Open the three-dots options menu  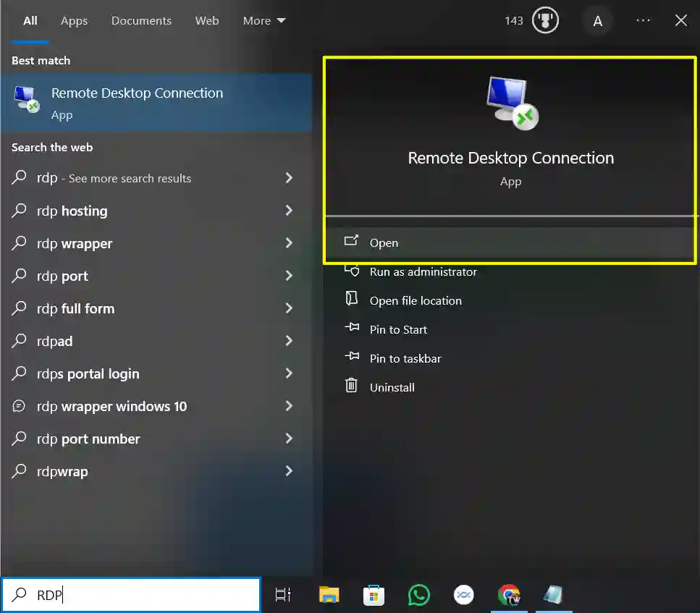643,20
